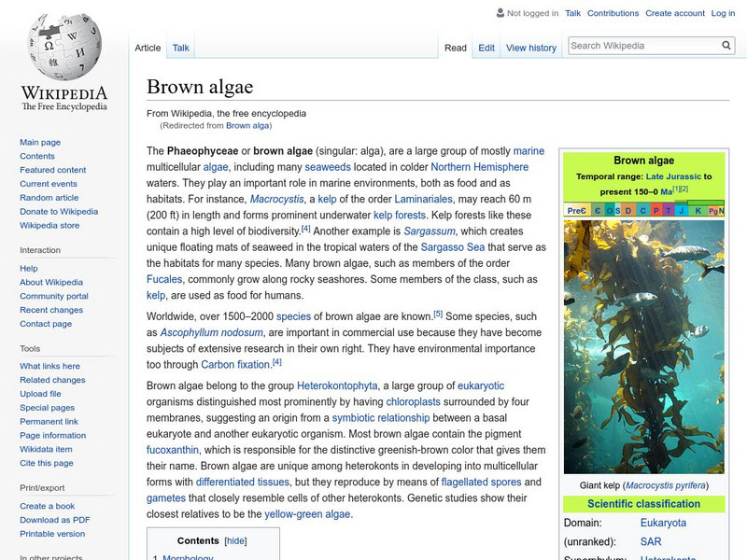Click Cite this page
747x560 pixels.
pos(46,463)
